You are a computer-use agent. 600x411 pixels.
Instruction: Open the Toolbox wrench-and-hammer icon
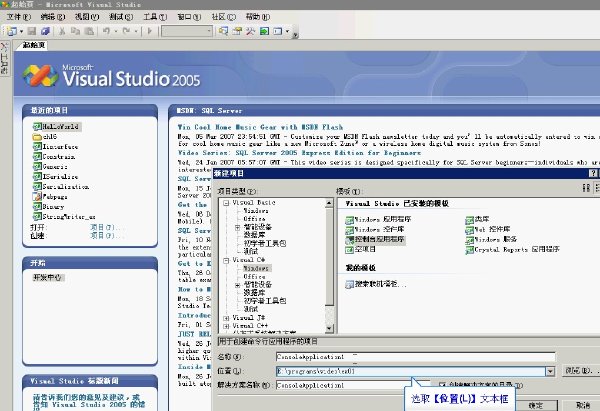pyautogui.click(x=251, y=31)
